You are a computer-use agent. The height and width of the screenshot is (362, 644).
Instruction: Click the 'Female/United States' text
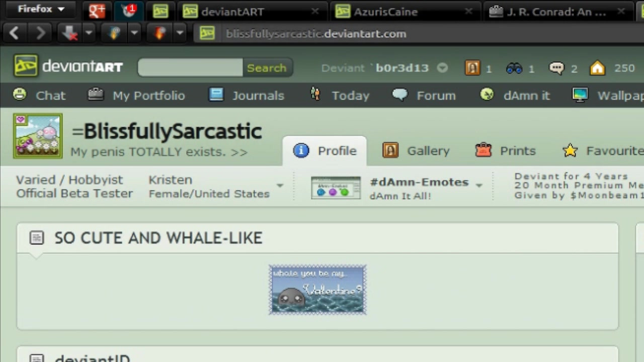tap(209, 194)
